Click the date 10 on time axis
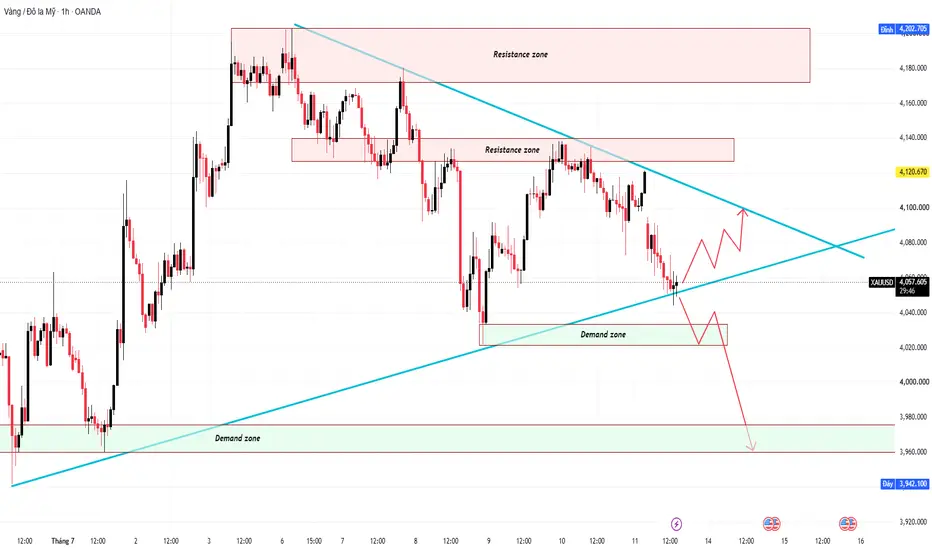The height and width of the screenshot is (550, 932). point(562,541)
